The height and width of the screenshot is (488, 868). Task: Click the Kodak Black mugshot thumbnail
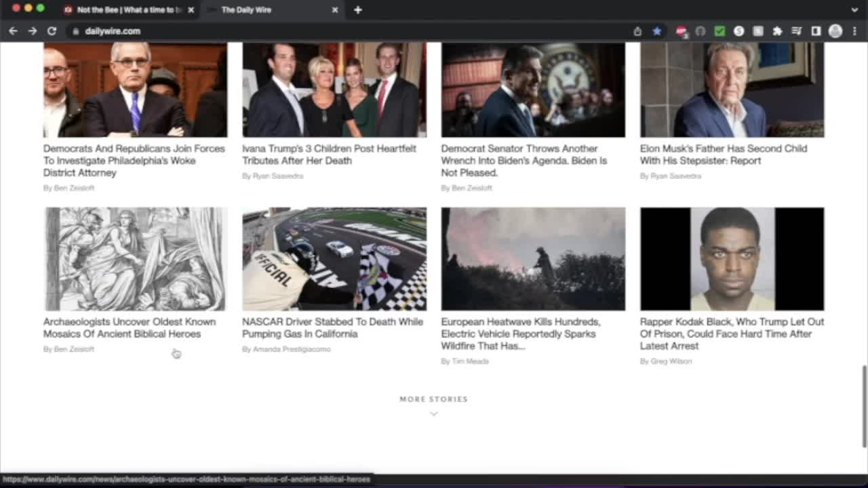[x=732, y=259]
